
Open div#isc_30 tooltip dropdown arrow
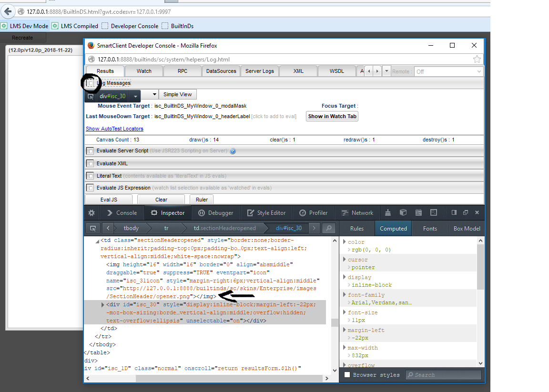pyautogui.click(x=135, y=96)
